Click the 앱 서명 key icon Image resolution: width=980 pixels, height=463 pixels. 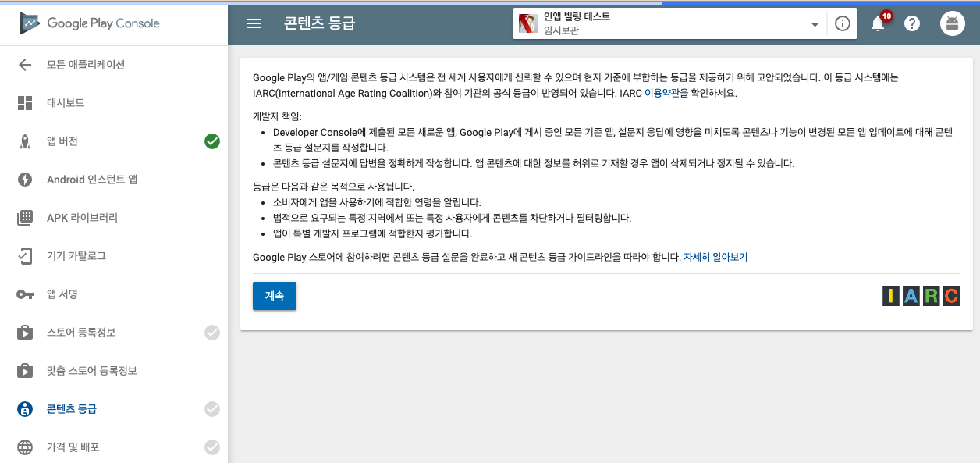(25, 294)
